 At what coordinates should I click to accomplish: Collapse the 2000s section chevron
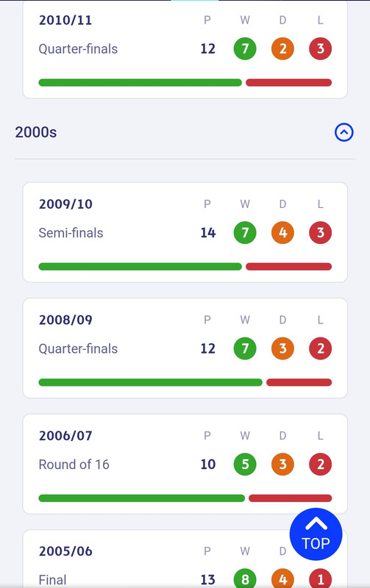(344, 132)
